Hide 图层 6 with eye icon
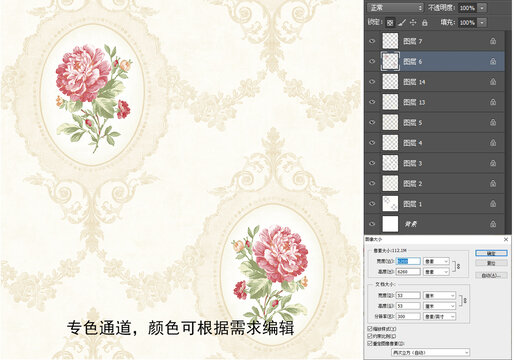The image size is (515, 360). point(372,62)
